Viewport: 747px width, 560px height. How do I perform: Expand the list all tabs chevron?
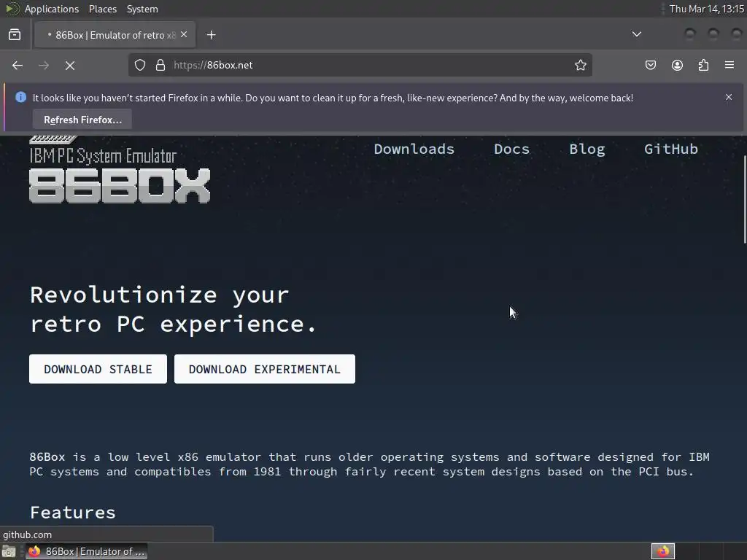pos(636,34)
